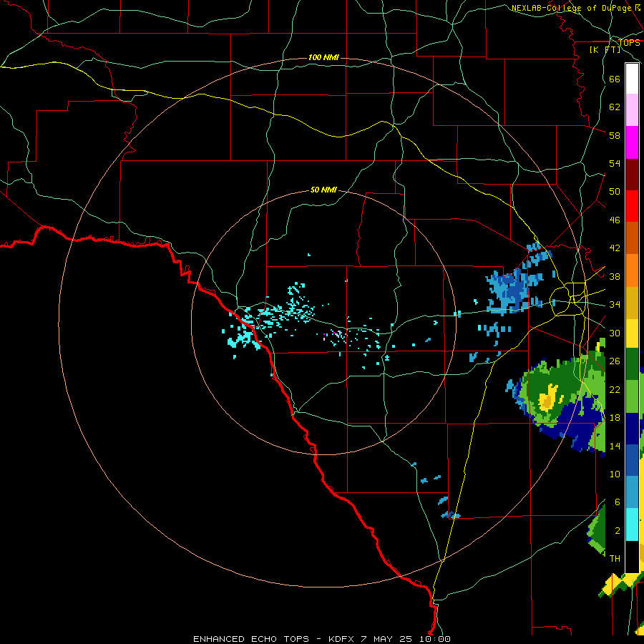Click the '[K FT]' legend units label
Image resolution: width=644 pixels, height=644 pixels.
tap(605, 49)
